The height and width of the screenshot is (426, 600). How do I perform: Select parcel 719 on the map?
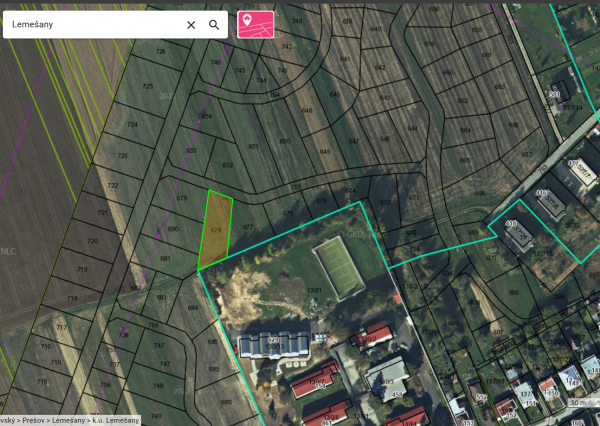point(82,269)
